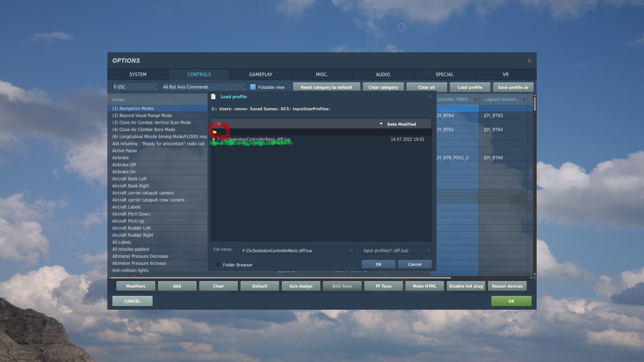This screenshot has height=362, width=644.
Task: Click the Load profile document icon
Action: pos(213,97)
